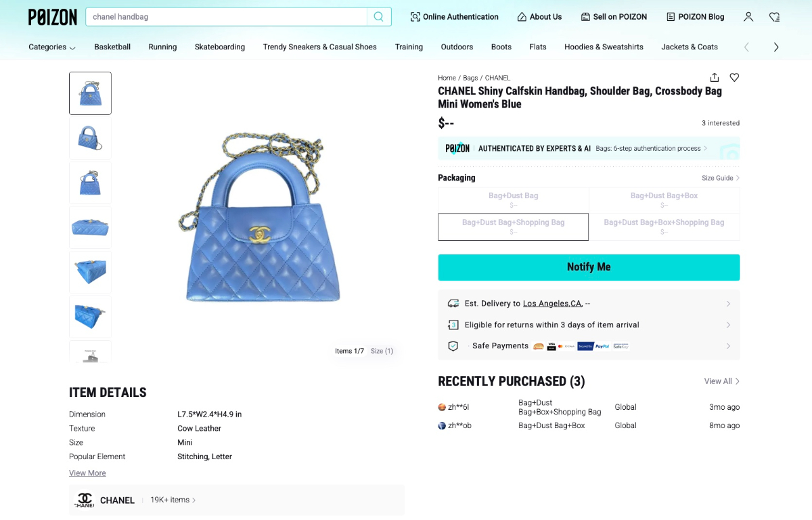Click the CHANEL brand logo icon
Viewport: 812px width, 520px height.
pos(85,500)
